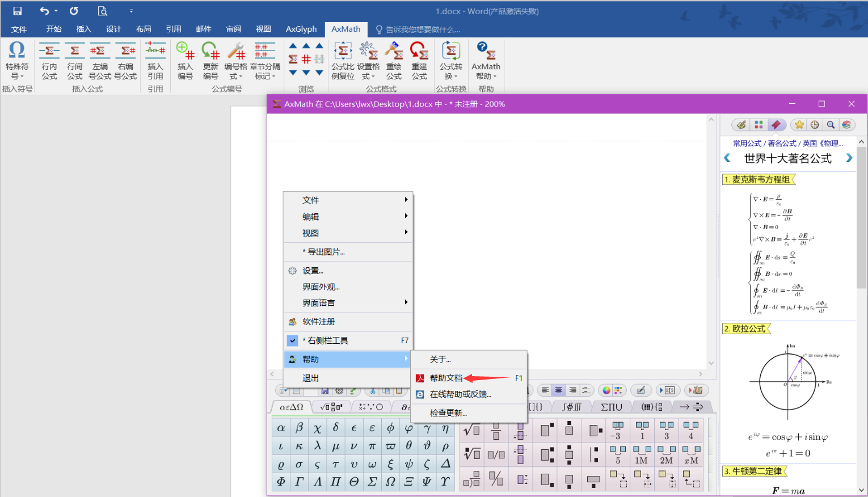Click 重建公式 (rebuild formulas) icon
Screen dimensions: 868x497
tap(419, 61)
